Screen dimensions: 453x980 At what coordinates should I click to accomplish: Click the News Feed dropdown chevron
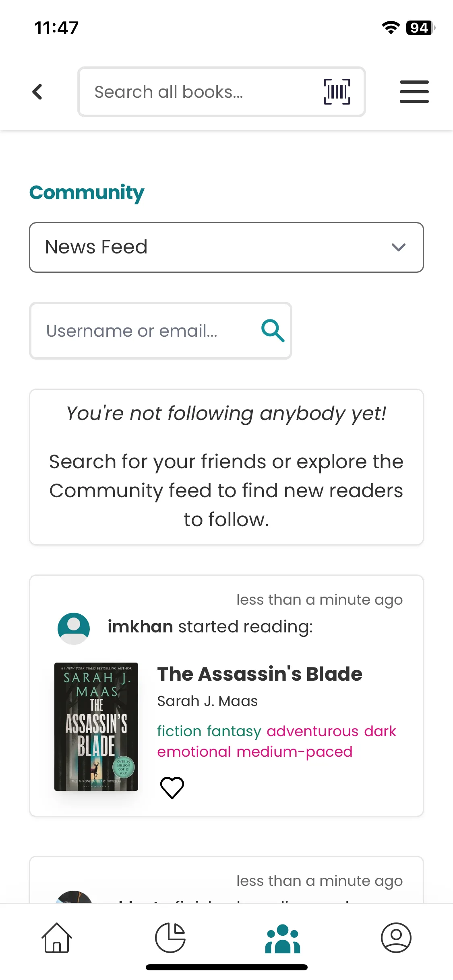(x=398, y=247)
